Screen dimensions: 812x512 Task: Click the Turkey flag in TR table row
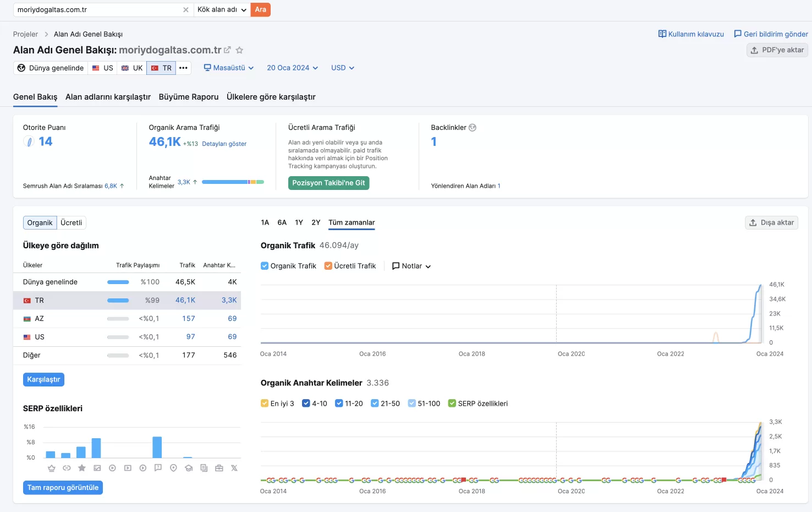[27, 301]
